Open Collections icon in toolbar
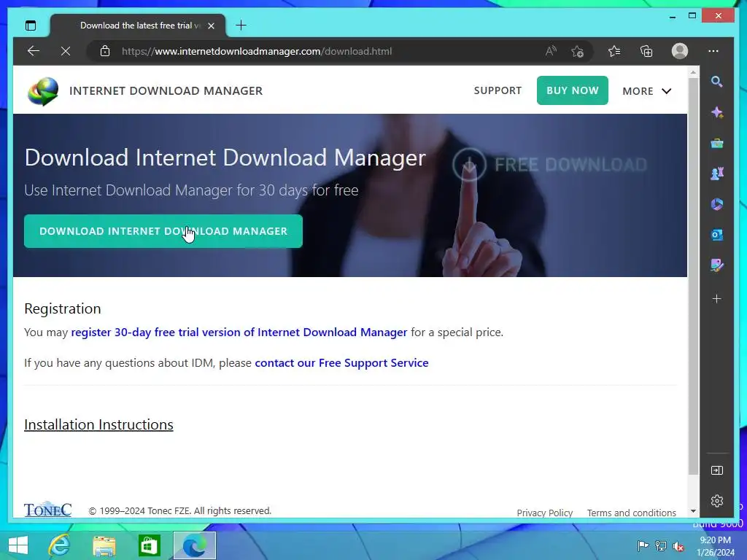Screen dimensions: 747x560 coord(646,51)
